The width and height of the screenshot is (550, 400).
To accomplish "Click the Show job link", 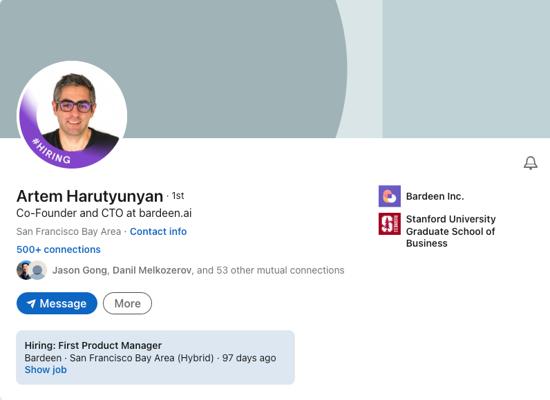I will 46,370.
